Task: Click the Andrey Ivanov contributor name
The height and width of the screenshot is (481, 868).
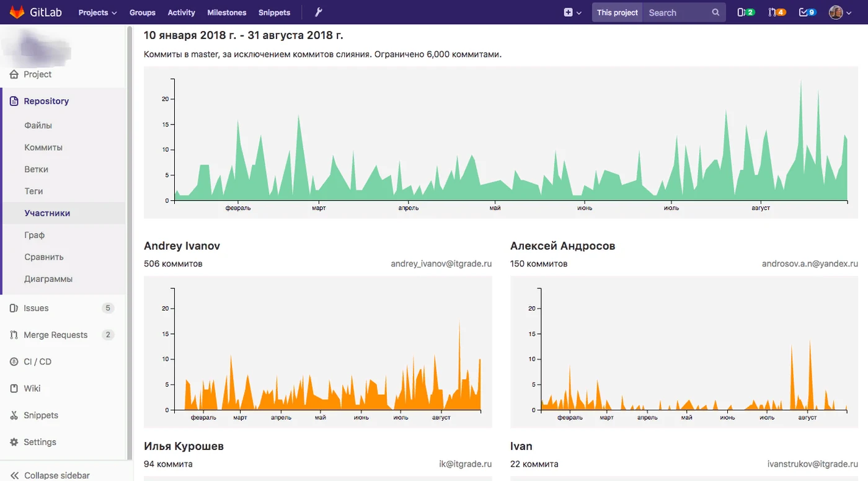Action: coord(182,246)
